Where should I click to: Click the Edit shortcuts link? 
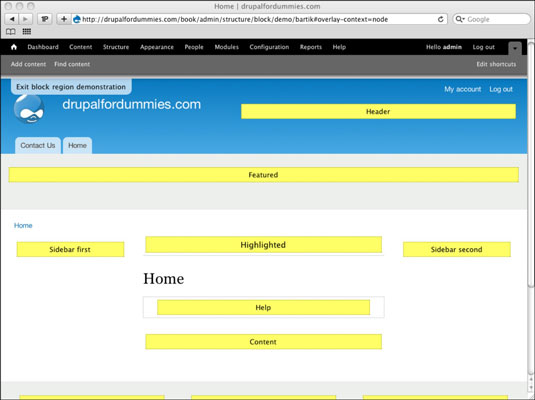tap(496, 64)
